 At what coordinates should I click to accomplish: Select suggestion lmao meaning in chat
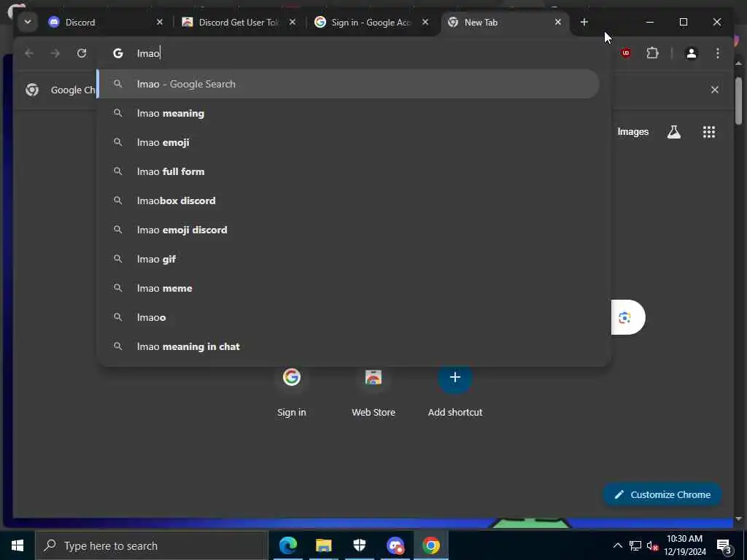(348, 346)
